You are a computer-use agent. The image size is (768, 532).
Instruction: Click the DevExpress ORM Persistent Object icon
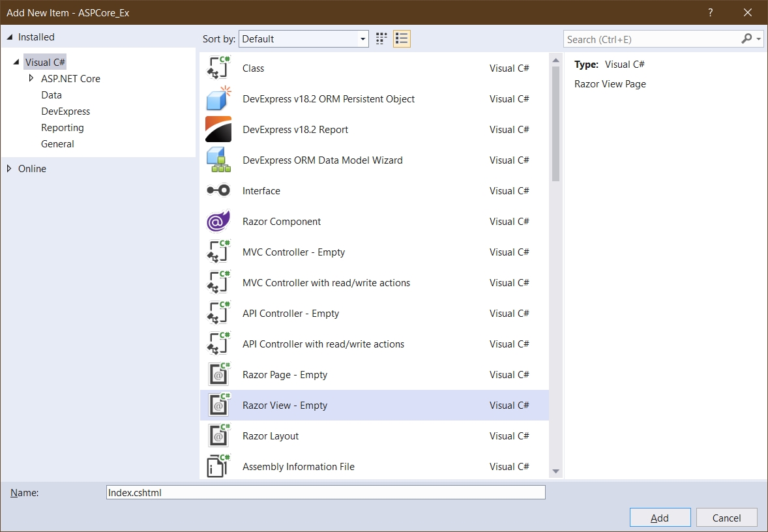(218, 98)
